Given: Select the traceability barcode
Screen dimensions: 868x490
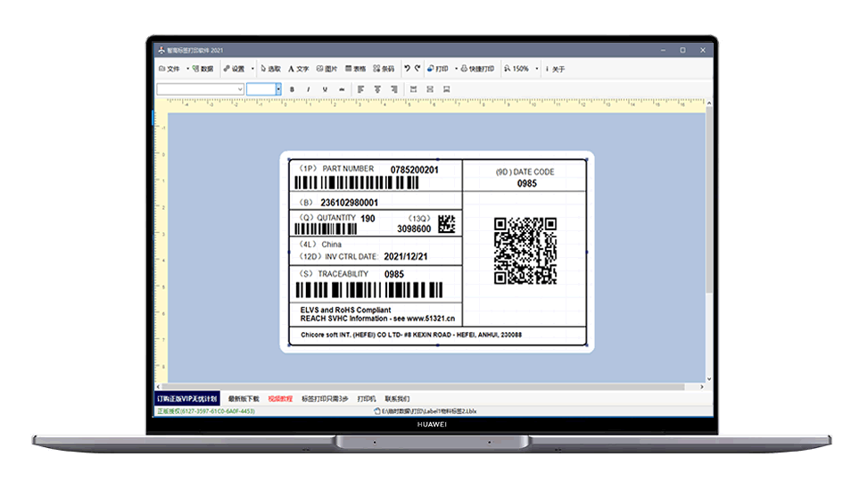Looking at the screenshot, I should 369,290.
